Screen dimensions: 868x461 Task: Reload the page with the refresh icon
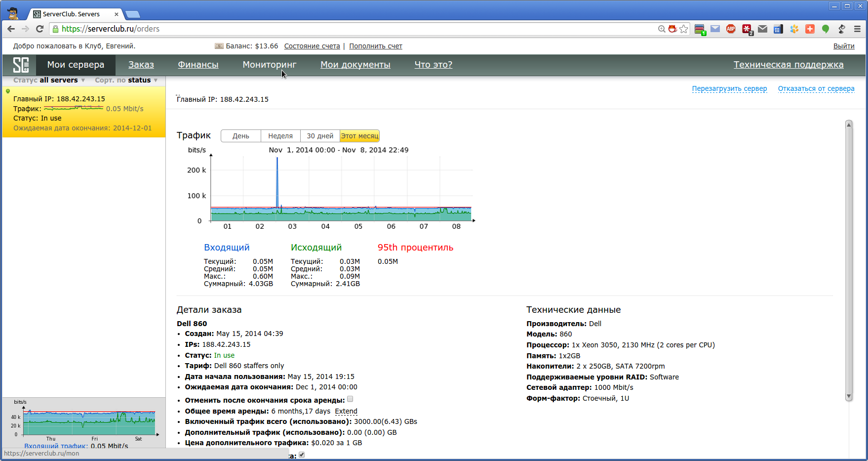click(40, 29)
